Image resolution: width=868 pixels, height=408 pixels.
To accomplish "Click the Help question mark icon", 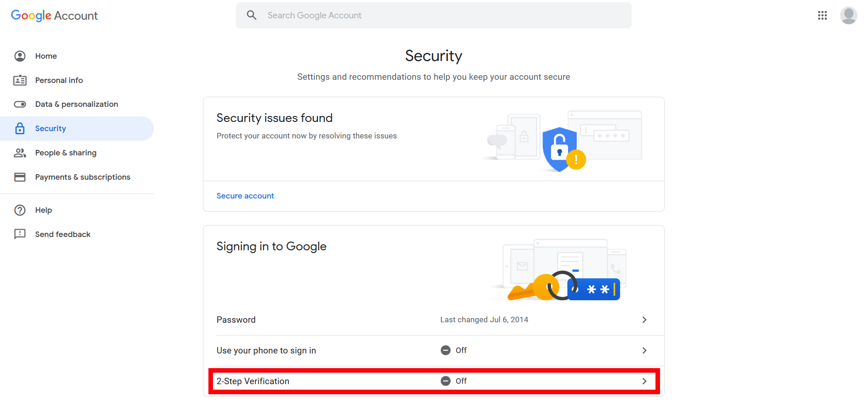I will 20,210.
